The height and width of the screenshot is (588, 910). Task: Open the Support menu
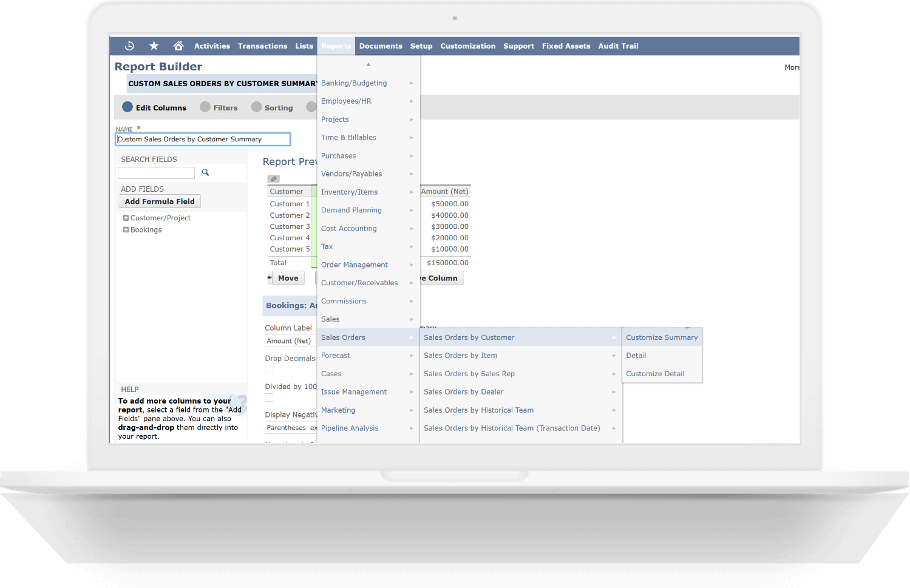tap(519, 46)
